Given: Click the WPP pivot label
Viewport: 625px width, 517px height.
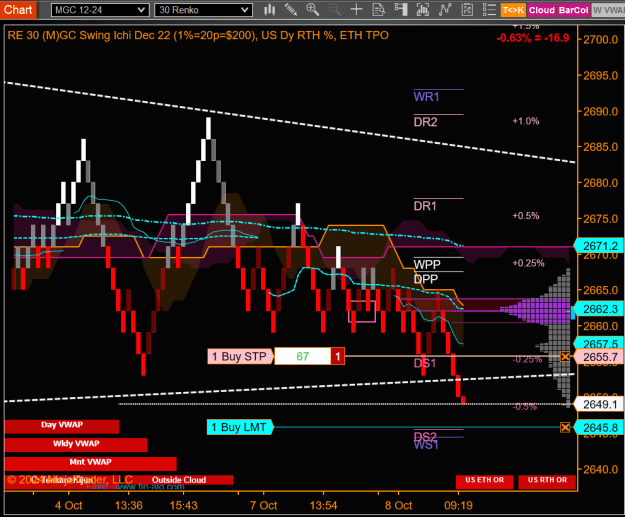Looking at the screenshot, I should [x=427, y=264].
